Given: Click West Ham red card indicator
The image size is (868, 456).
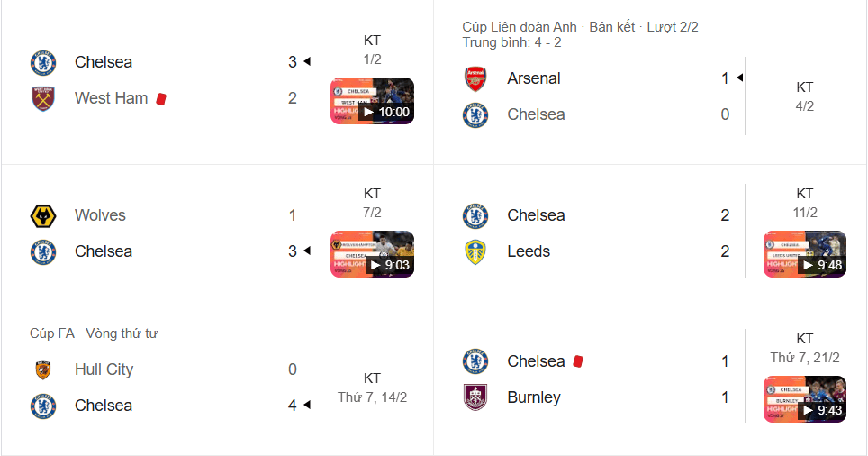Looking at the screenshot, I should click(x=161, y=98).
